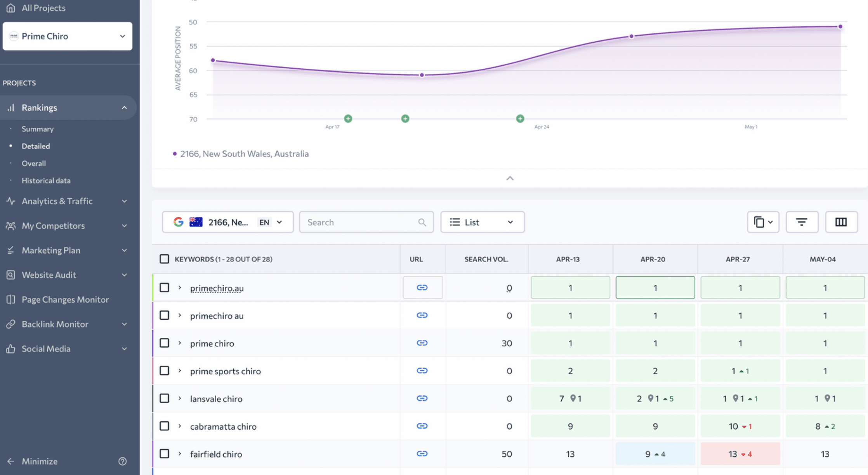
Task: Check the lansvale chiro checkbox
Action: [x=164, y=398]
